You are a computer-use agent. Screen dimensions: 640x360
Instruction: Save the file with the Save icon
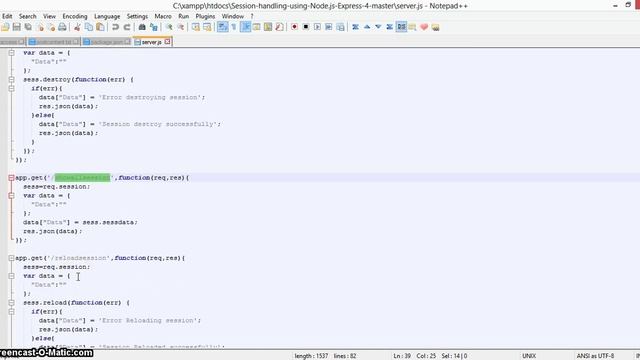tap(17, 27)
